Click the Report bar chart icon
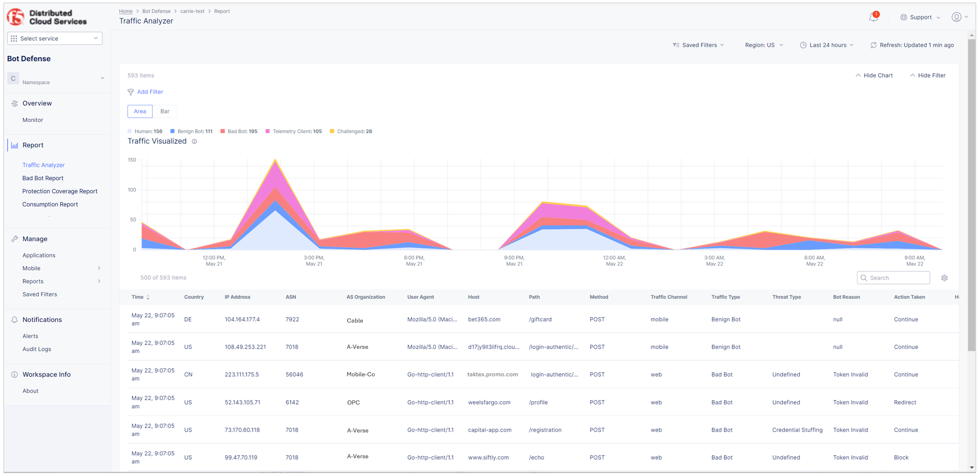The height and width of the screenshot is (475, 980). click(14, 145)
